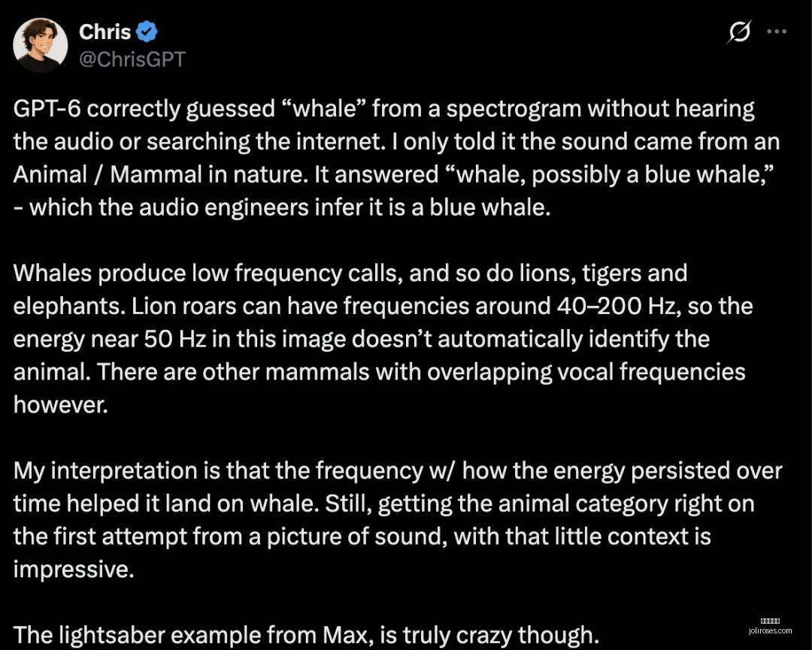The width and height of the screenshot is (812, 650).
Task: Click the word “impressive.”
Action: click(x=74, y=570)
